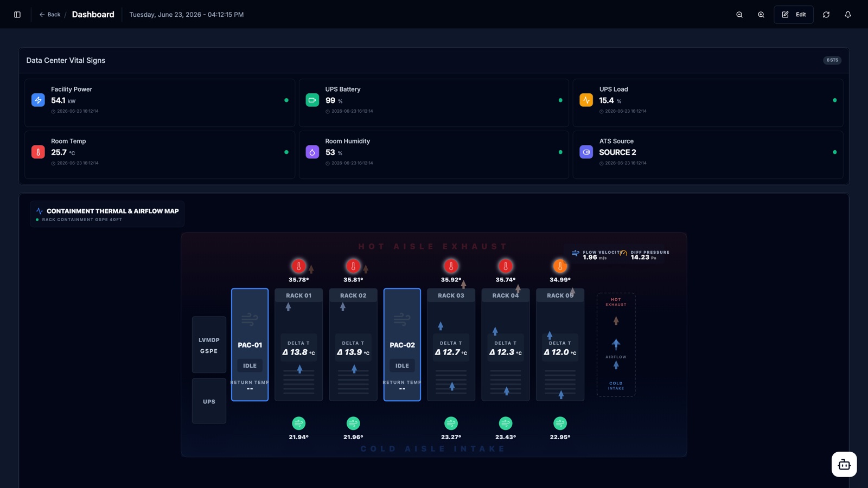This screenshot has width=868, height=488.
Task: Select the PAC-02 cooling unit
Action: 402,345
